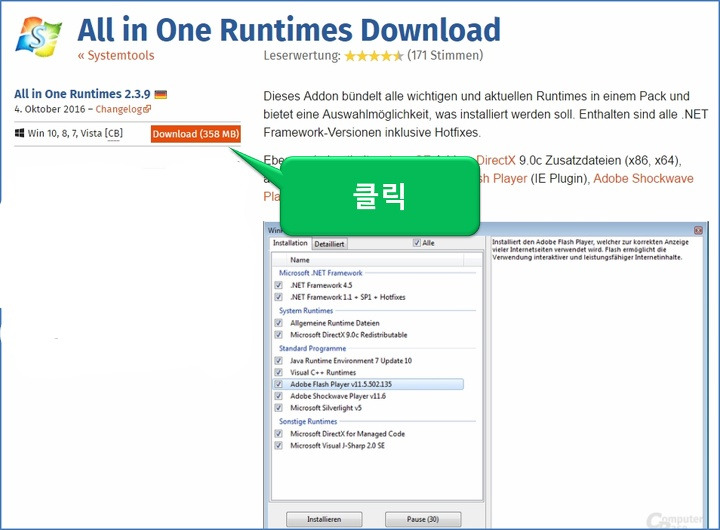Select the Sonstige Runtimes group header

[308, 421]
